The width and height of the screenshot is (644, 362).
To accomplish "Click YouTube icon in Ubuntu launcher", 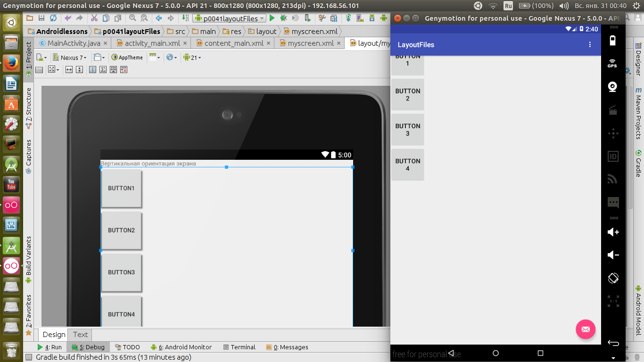I will point(11,185).
